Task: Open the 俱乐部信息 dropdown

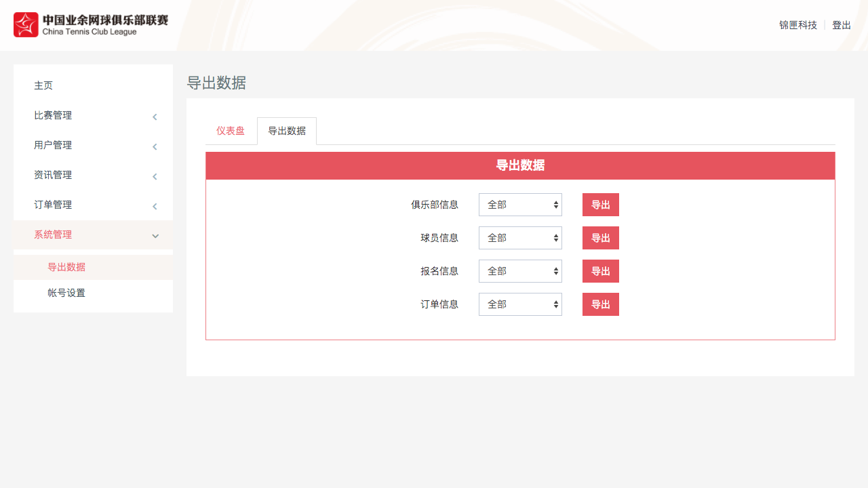Action: click(520, 205)
